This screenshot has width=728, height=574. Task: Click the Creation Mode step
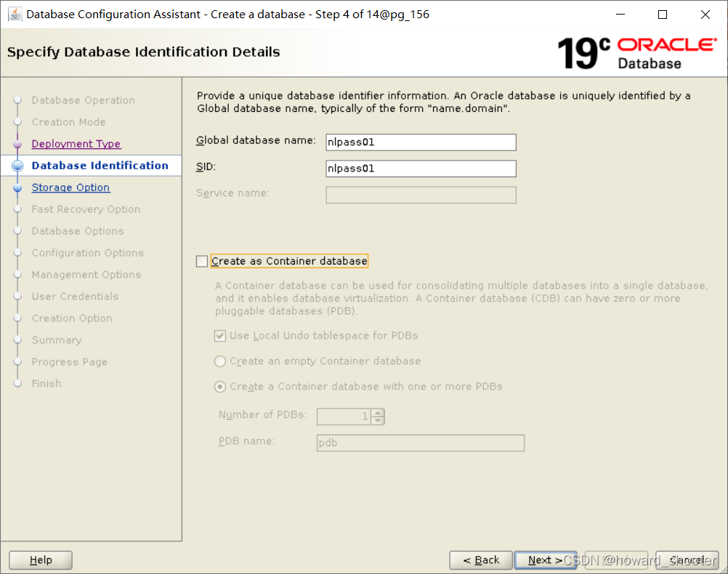point(69,122)
